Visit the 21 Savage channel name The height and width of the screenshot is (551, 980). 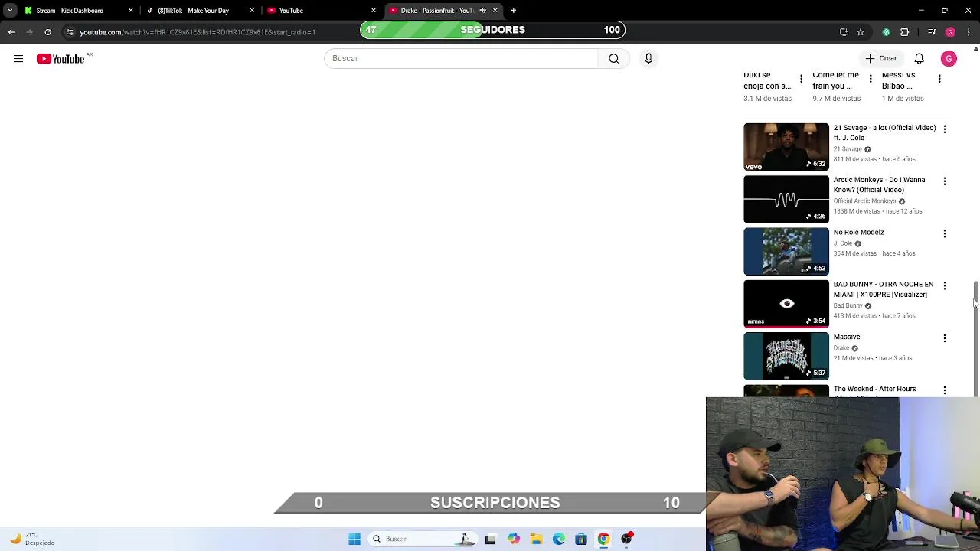click(848, 149)
